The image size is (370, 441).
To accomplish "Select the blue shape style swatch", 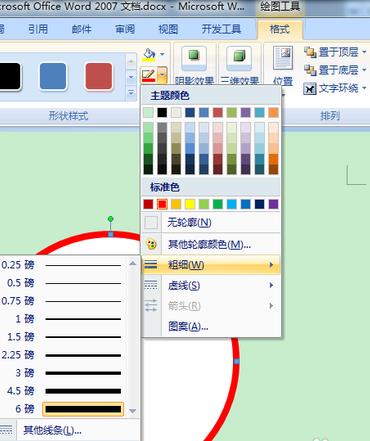I will coord(53,76).
